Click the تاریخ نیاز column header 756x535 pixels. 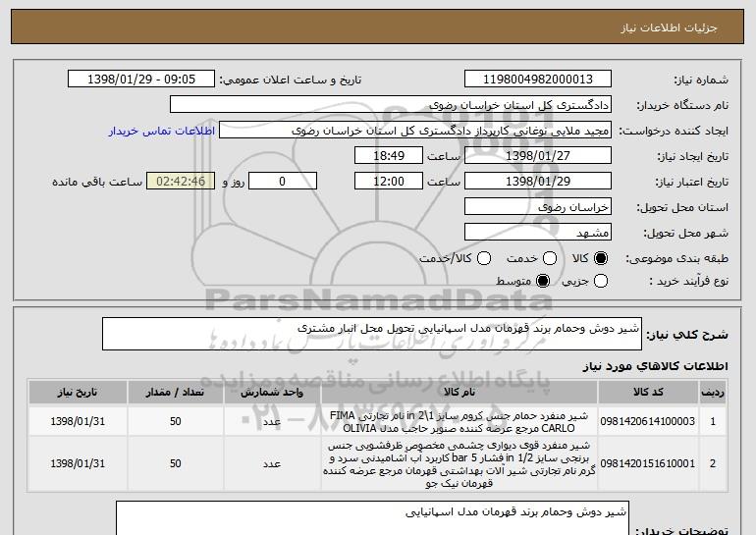(78, 393)
